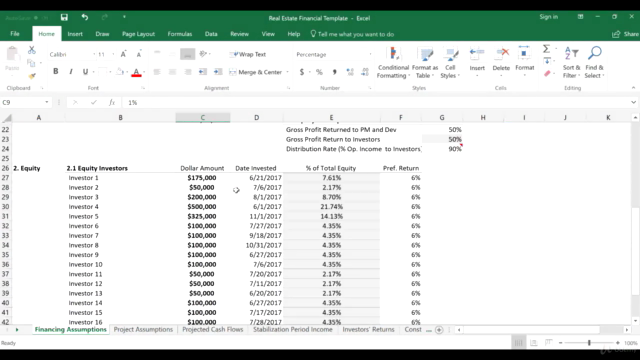The height and width of the screenshot is (360, 640).
Task: Switch to Page Layout view icon
Action: click(533, 343)
